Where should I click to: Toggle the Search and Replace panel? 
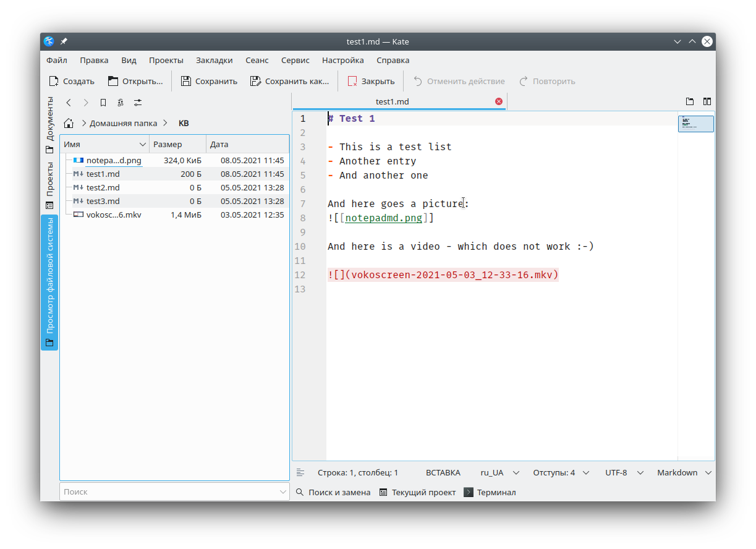333,492
